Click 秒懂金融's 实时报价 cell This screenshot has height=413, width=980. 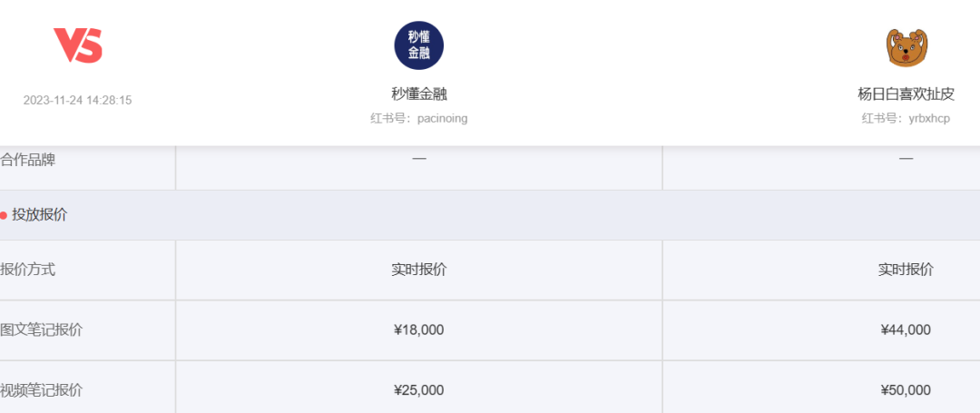pyautogui.click(x=418, y=270)
